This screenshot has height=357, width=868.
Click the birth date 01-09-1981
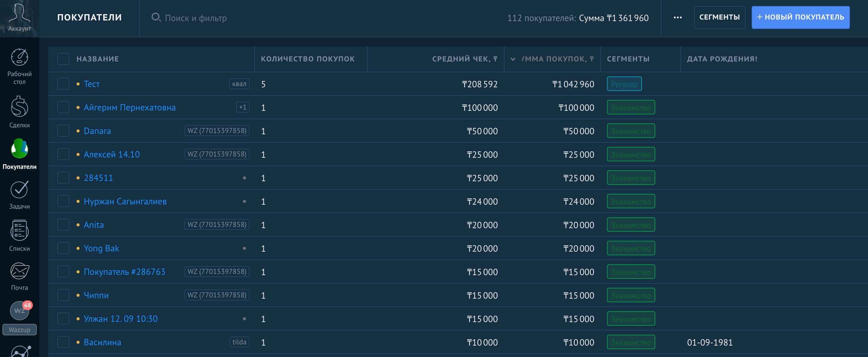click(710, 343)
